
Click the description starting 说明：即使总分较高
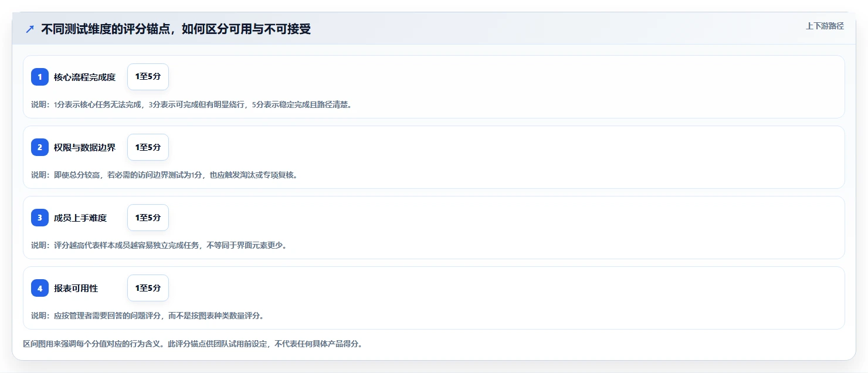pos(164,175)
